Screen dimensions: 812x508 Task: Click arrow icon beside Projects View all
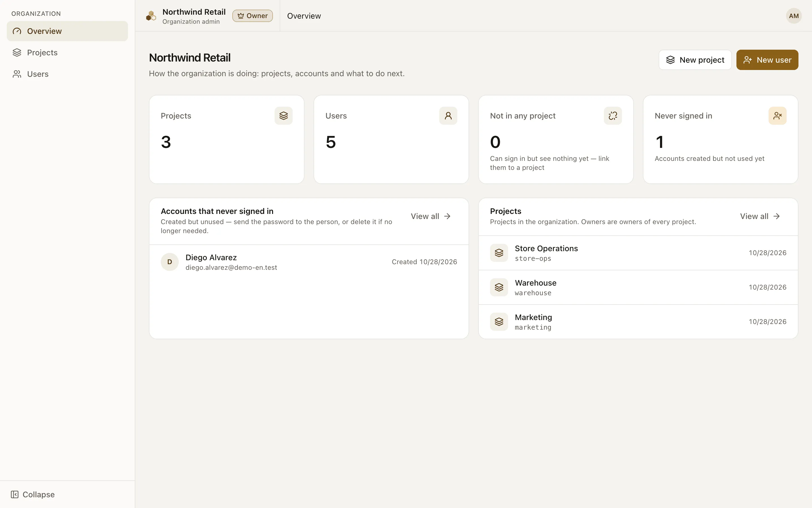(776, 216)
